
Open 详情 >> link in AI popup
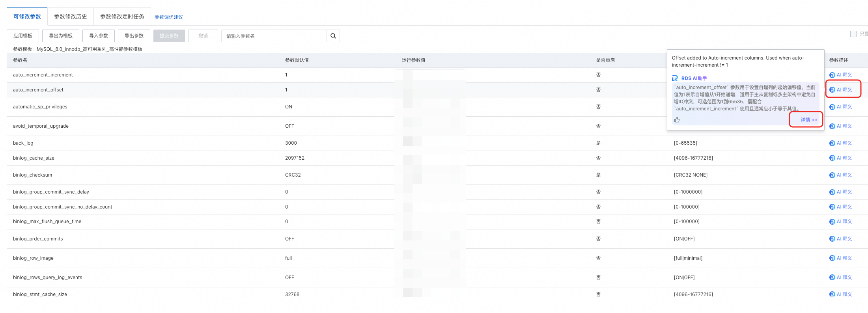[x=809, y=120]
